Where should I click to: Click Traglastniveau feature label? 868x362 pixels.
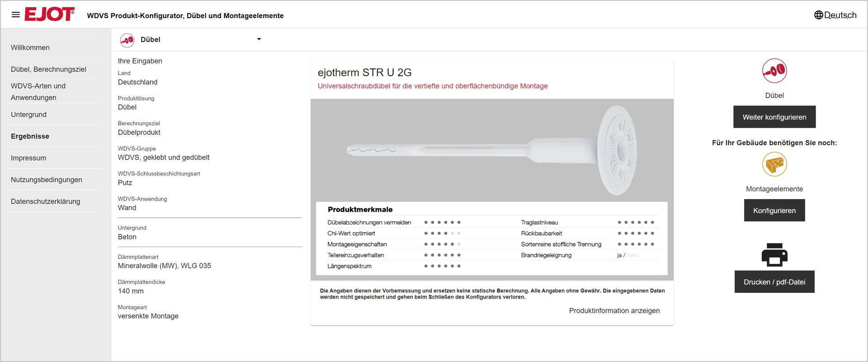[539, 223]
